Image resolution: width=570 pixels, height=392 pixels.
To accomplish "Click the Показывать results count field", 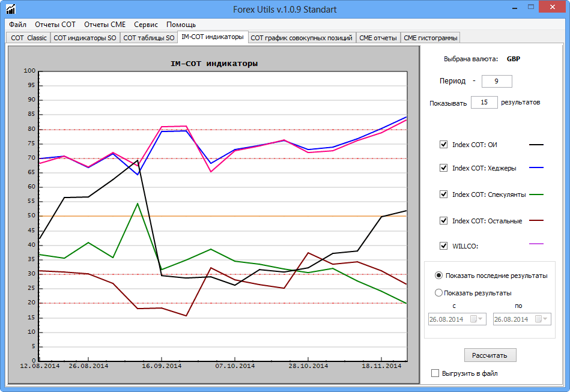I will (484, 103).
